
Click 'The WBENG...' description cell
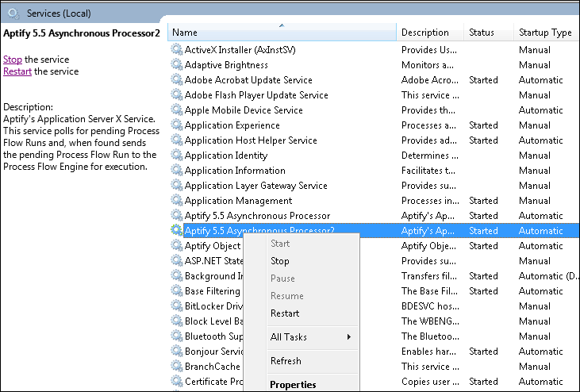[x=430, y=321]
